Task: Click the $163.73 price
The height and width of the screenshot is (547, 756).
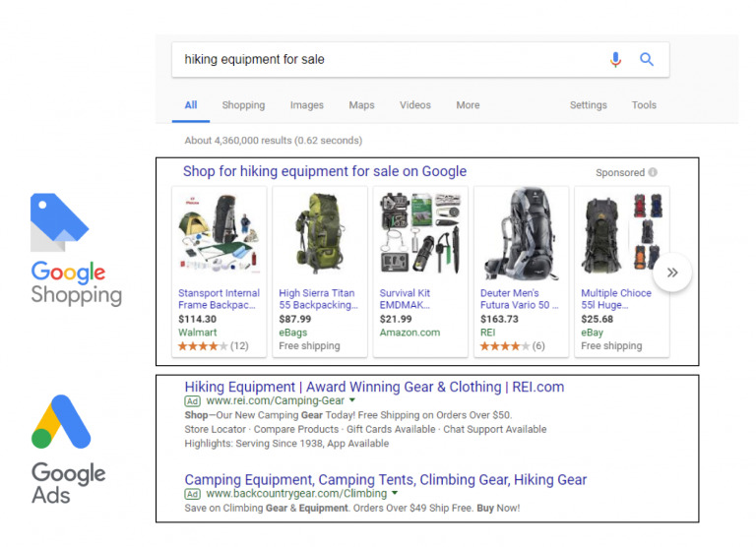Action: [x=499, y=319]
